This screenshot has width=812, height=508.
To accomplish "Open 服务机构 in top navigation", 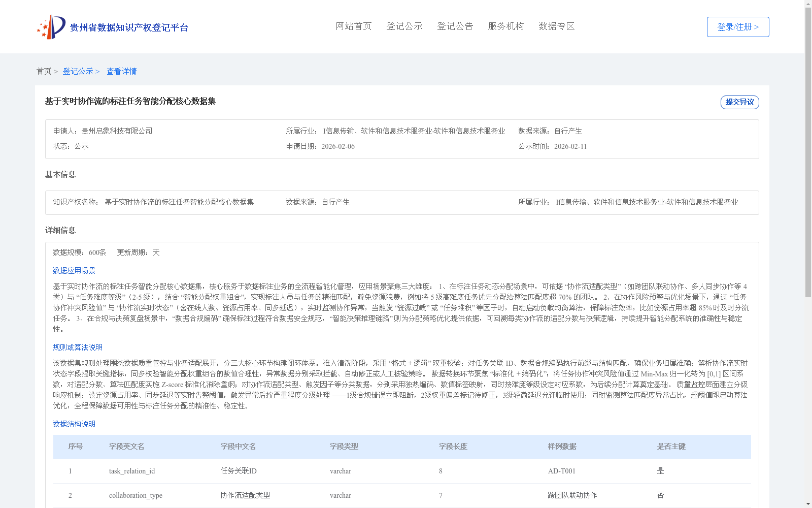I will 506,26.
